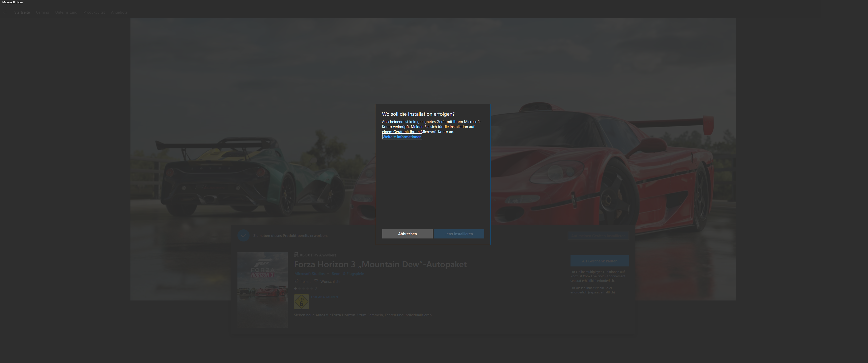Image resolution: width=868 pixels, height=363 pixels.
Task: Click the Wunschliste heart icon
Action: coord(316,281)
